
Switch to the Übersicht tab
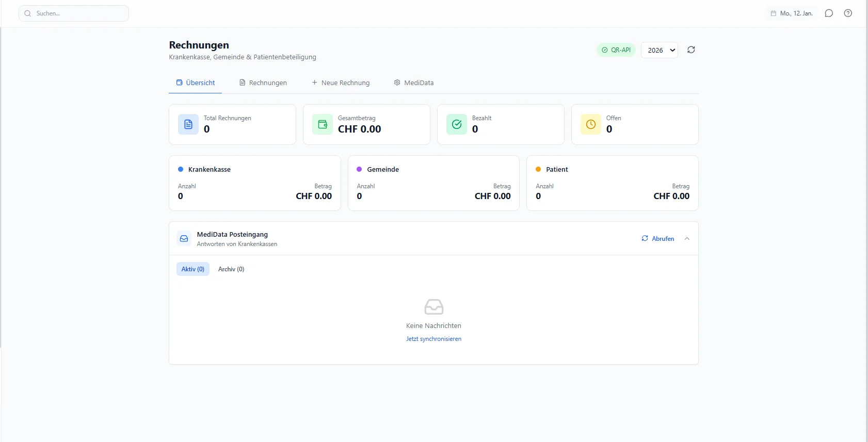coord(196,83)
